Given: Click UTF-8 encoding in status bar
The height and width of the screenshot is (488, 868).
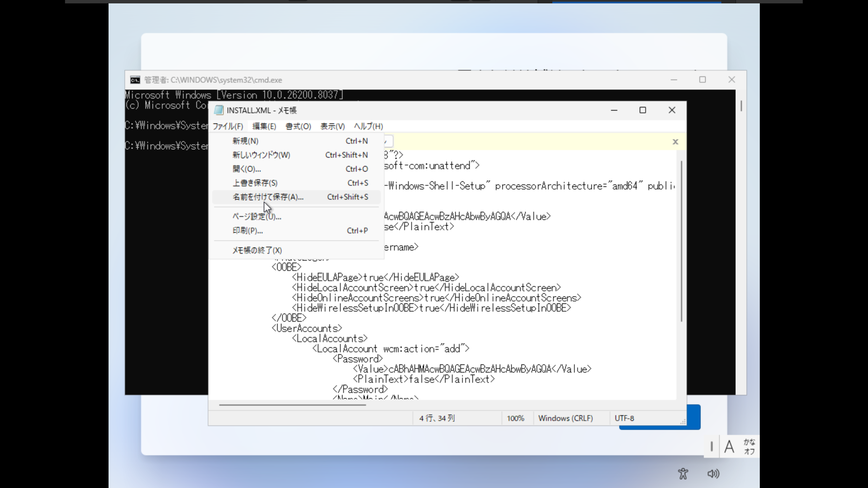Looking at the screenshot, I should pos(624,418).
